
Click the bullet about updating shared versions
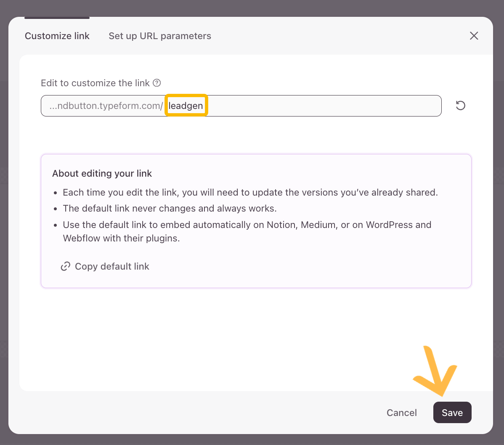coord(250,192)
